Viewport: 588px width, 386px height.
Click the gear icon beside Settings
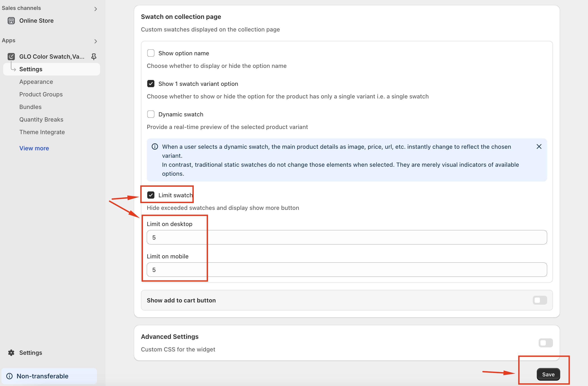pyautogui.click(x=11, y=353)
